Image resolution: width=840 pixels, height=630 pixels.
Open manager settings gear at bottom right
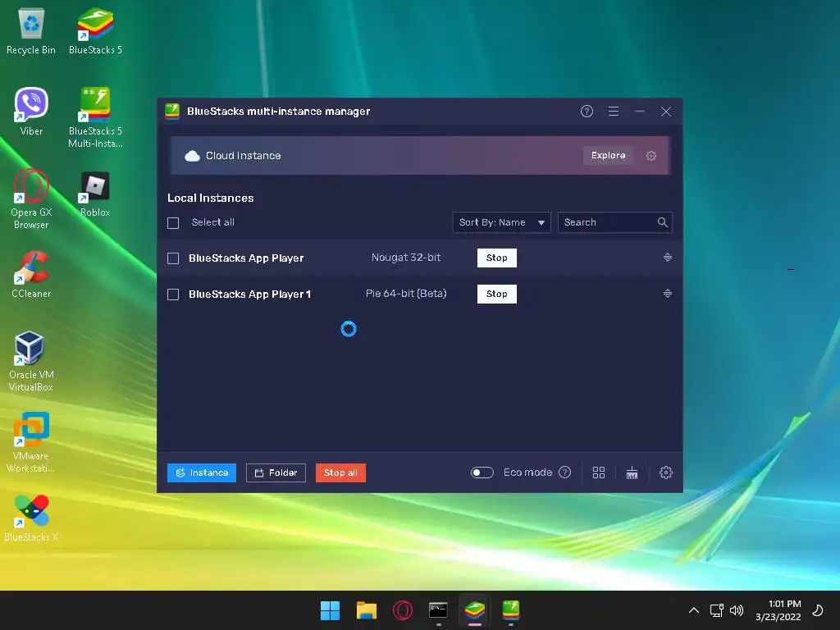click(666, 472)
